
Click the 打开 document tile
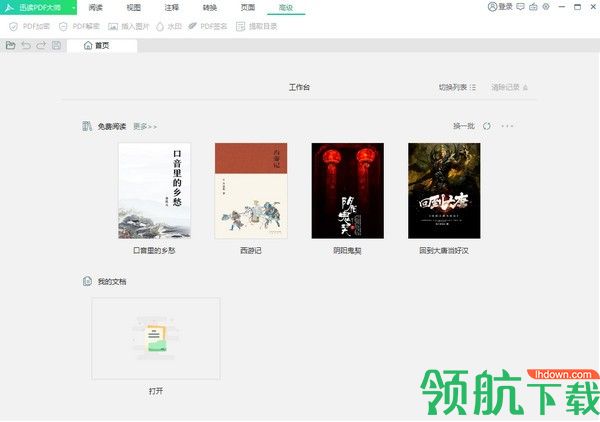click(156, 339)
